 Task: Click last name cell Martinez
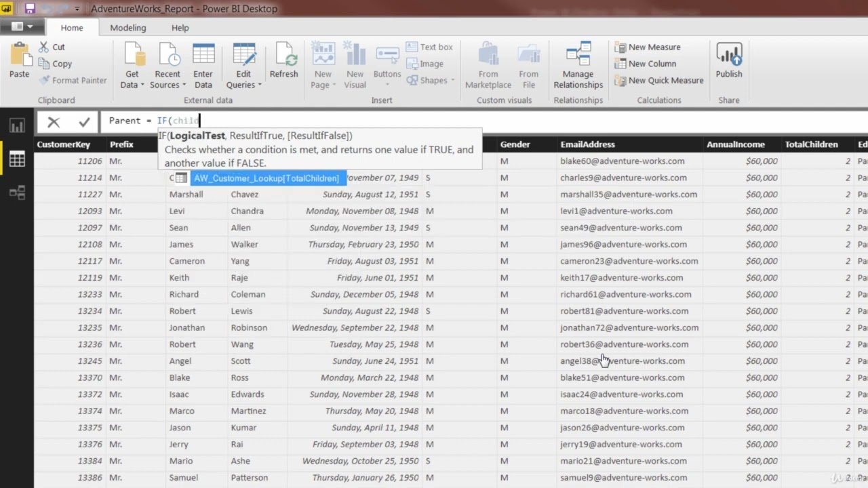(x=258, y=411)
